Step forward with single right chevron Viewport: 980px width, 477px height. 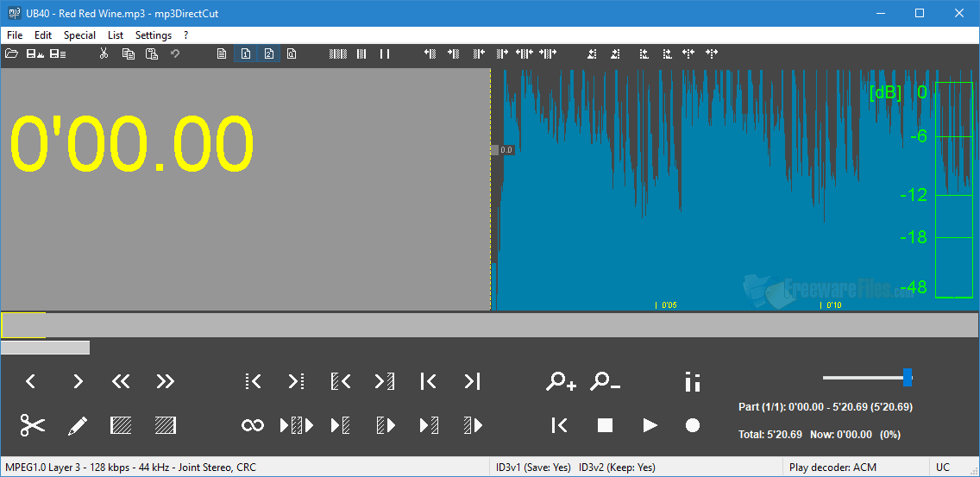pyautogui.click(x=78, y=381)
